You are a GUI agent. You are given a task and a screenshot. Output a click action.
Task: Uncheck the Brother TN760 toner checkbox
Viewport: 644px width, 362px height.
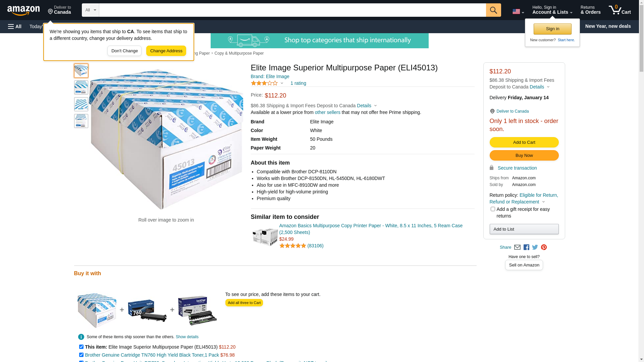click(81, 355)
